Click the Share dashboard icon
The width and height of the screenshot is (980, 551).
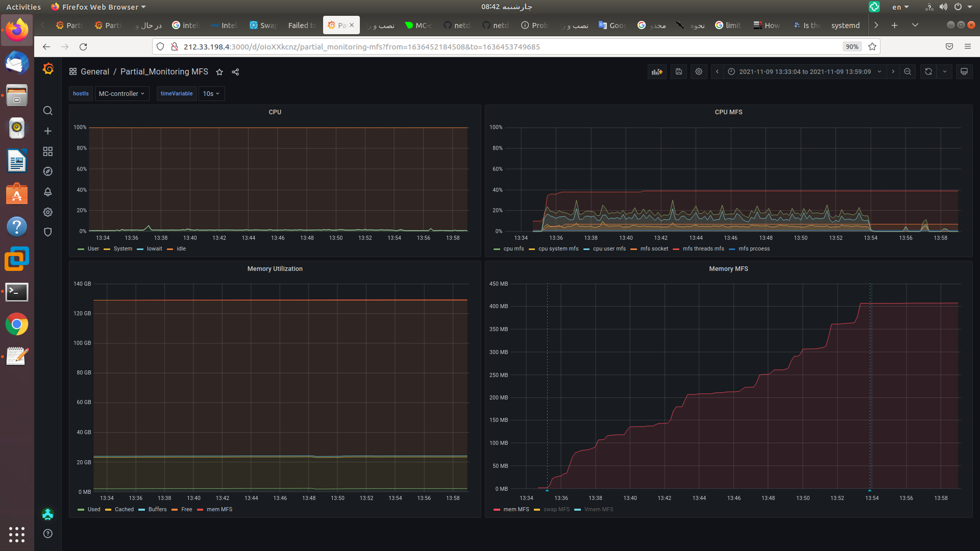click(x=235, y=72)
